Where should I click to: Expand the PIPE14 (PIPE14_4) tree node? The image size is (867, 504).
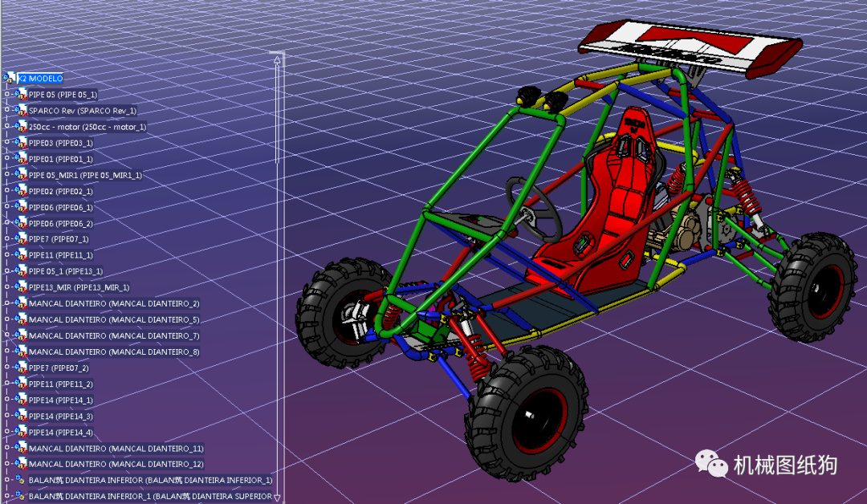(6, 432)
